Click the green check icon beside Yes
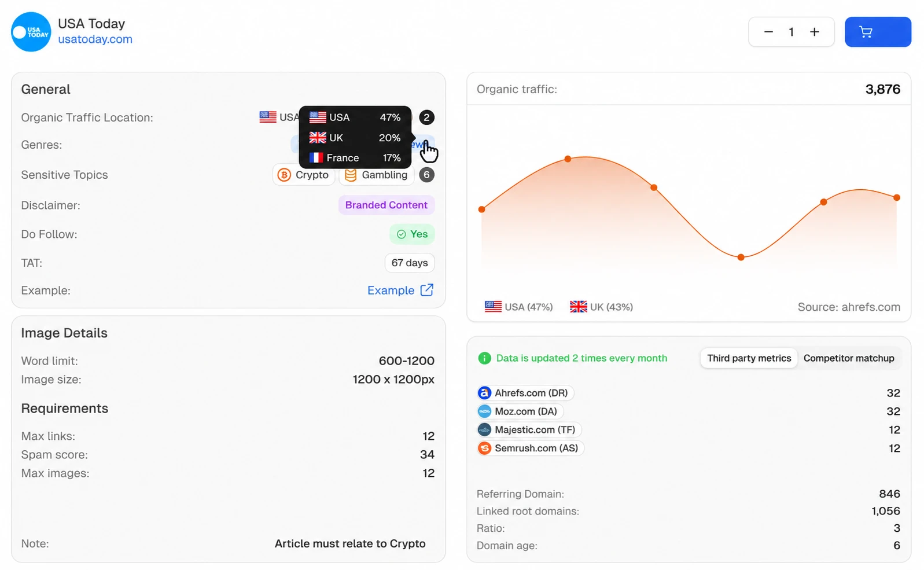This screenshot has width=924, height=570. pos(401,234)
